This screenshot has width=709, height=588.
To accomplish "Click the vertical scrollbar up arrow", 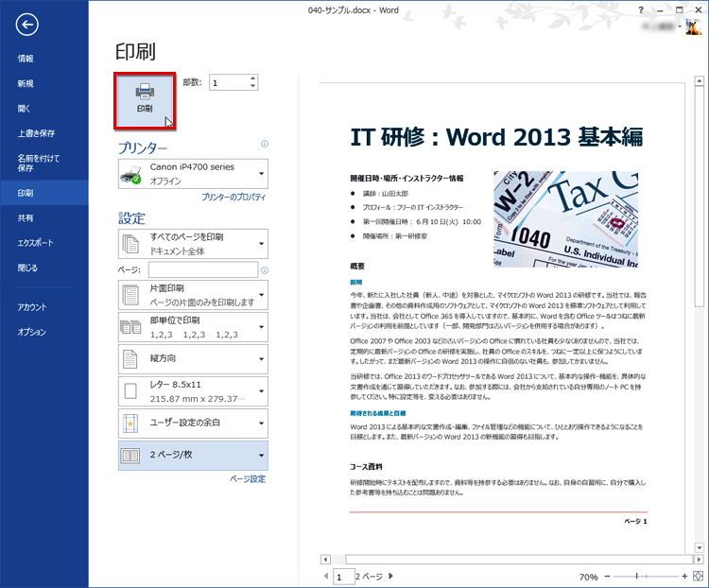I will click(x=699, y=81).
